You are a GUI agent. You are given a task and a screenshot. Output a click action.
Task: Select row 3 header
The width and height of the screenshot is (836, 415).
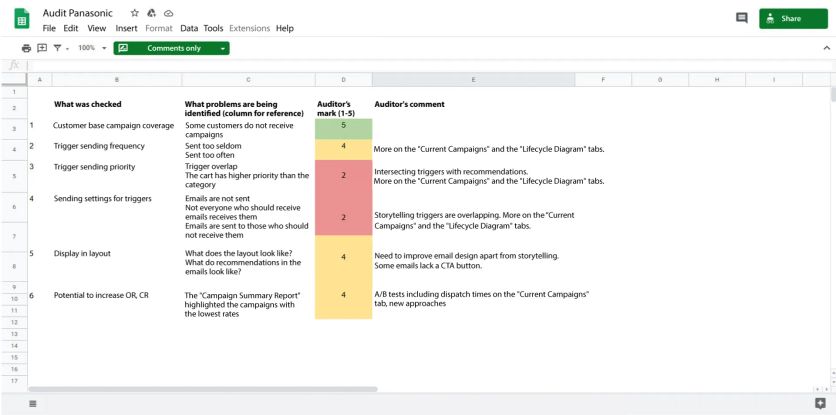[14, 129]
